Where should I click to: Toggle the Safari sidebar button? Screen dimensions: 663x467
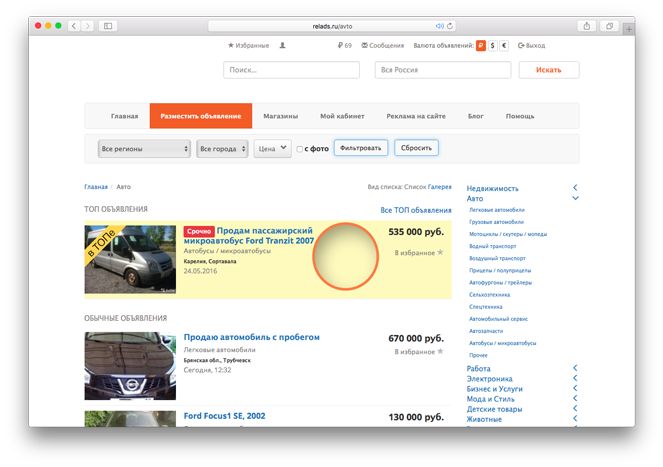(108, 26)
